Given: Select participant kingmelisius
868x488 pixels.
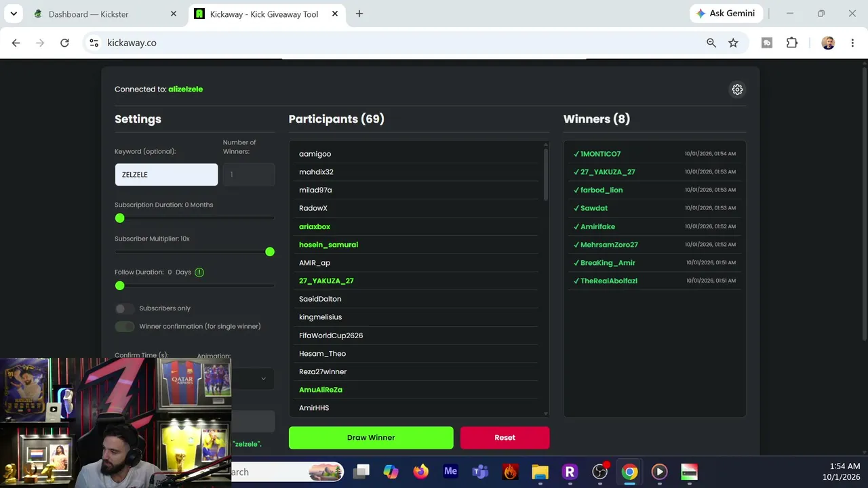Looking at the screenshot, I should point(320,317).
